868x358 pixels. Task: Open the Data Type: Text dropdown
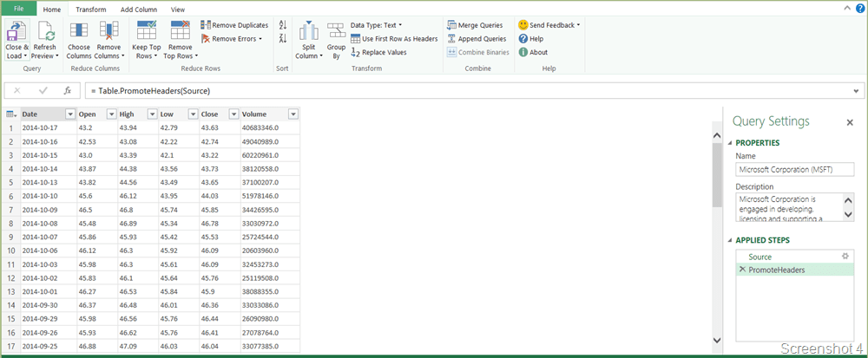pos(376,25)
